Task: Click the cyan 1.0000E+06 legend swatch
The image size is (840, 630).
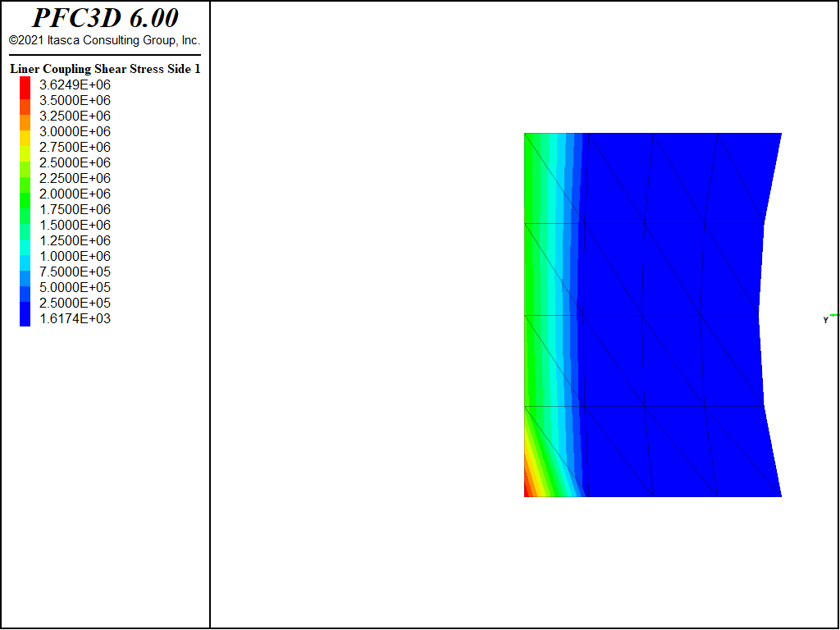Action: (x=25, y=248)
